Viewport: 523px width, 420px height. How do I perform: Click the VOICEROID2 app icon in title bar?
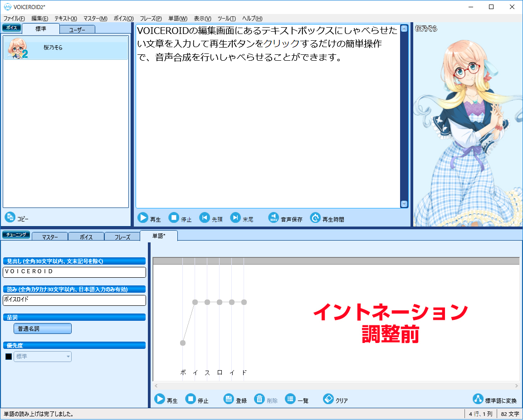coord(7,7)
